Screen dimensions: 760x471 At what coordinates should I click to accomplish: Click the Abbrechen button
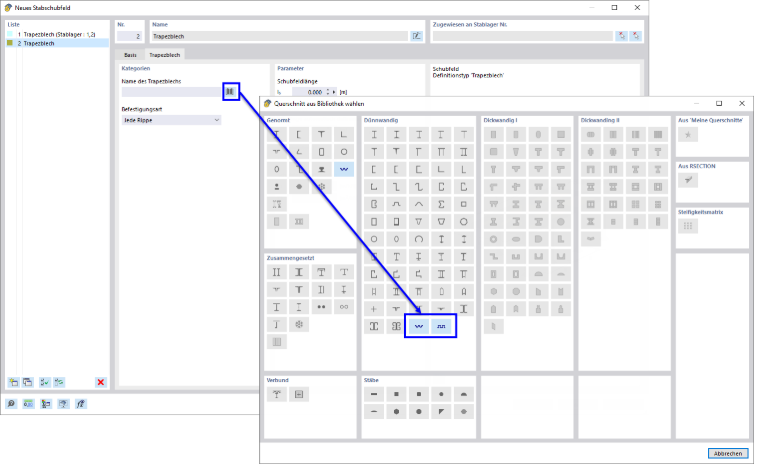point(728,454)
